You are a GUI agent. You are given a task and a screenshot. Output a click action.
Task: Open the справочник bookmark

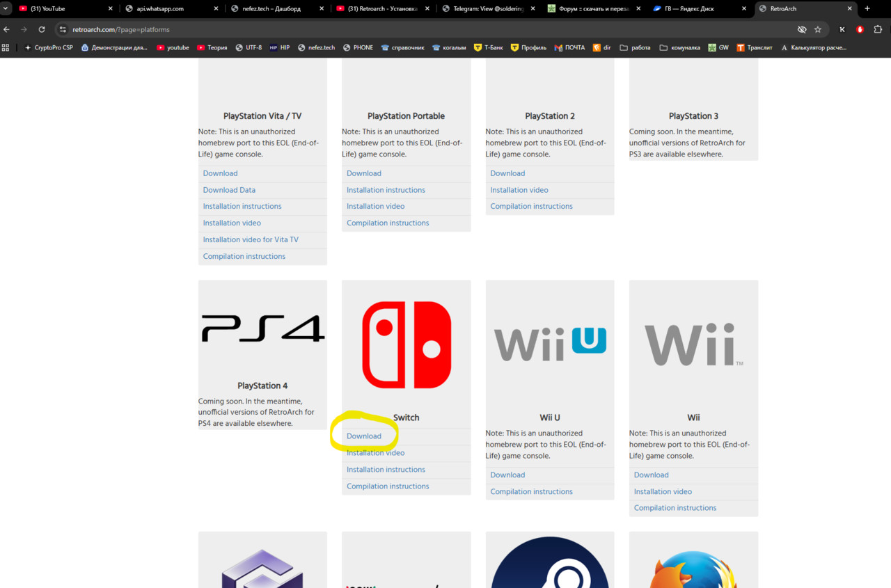click(x=402, y=47)
